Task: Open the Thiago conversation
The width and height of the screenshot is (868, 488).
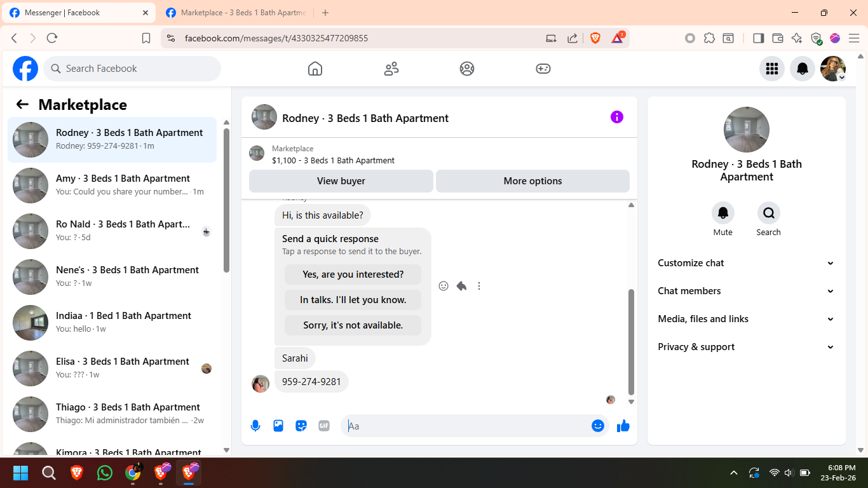Action: coord(112,413)
